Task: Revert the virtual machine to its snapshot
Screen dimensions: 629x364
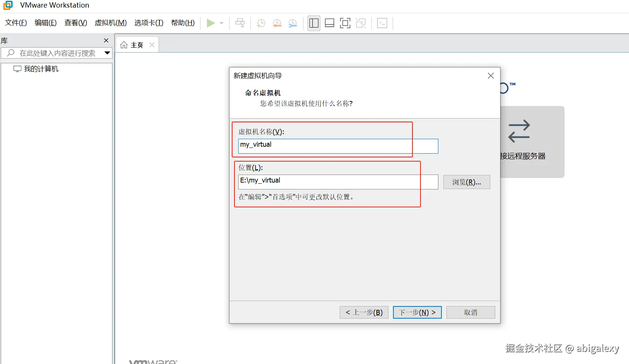Action: coord(277,23)
